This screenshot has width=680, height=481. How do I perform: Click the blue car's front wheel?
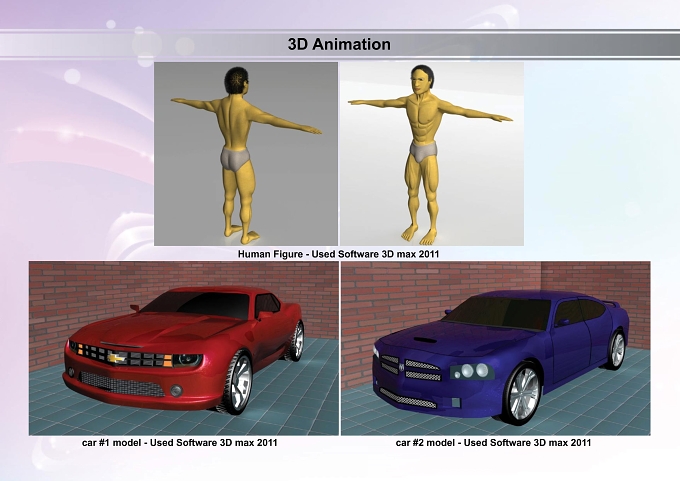click(x=522, y=393)
